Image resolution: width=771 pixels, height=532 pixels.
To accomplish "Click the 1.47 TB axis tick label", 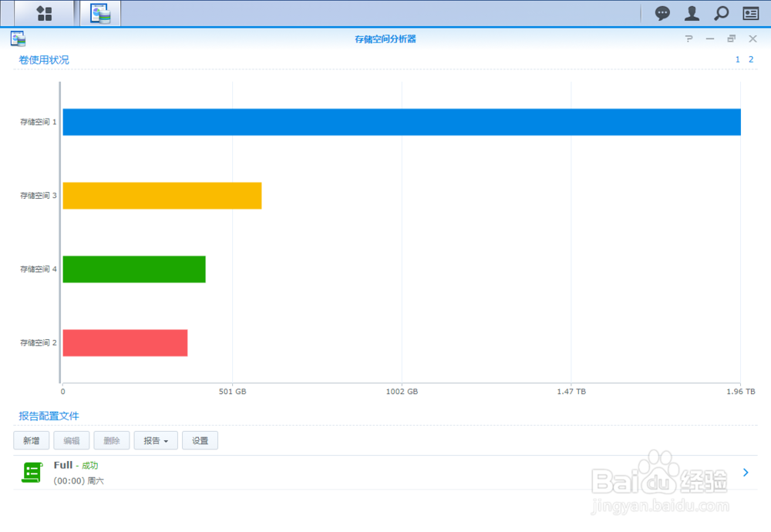I will pos(571,392).
